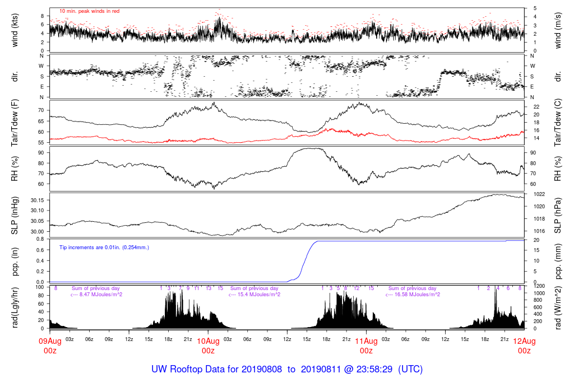Click the 'SLP (hPa)' axis label
The height and width of the screenshot is (392, 574).
[558, 216]
